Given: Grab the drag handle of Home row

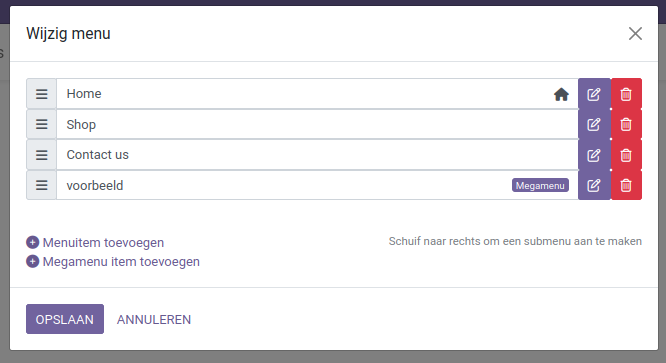Looking at the screenshot, I should click(41, 94).
